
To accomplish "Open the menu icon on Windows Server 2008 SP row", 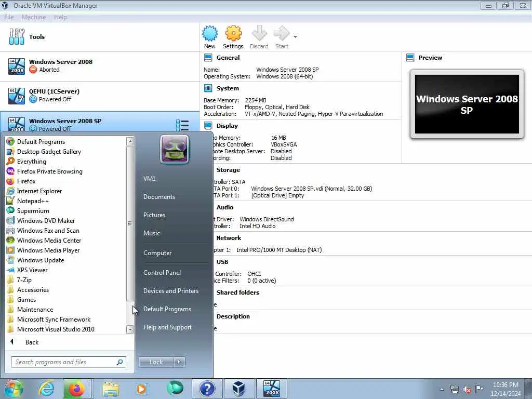I will coord(182,125).
